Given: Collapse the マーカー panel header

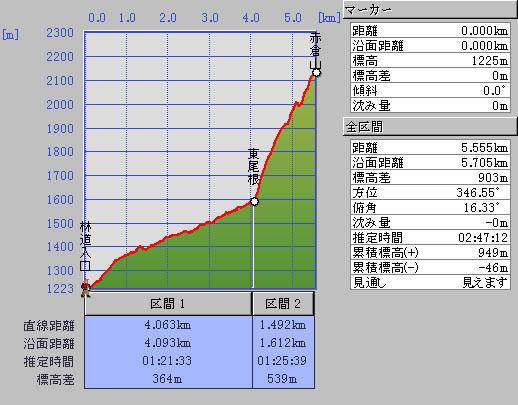Looking at the screenshot, I should point(430,10).
